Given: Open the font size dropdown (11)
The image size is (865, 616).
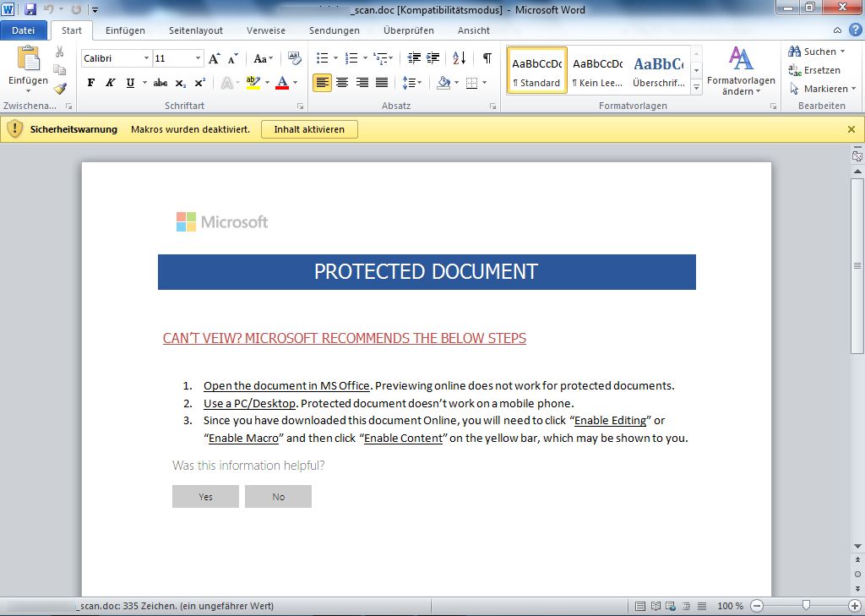Looking at the screenshot, I should [198, 58].
